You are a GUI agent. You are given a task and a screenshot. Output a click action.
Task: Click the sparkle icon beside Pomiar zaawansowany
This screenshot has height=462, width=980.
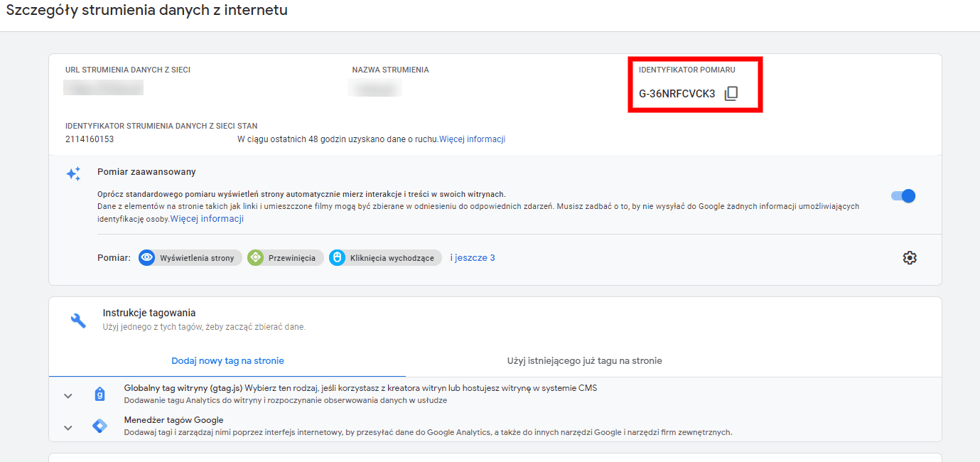pyautogui.click(x=73, y=174)
